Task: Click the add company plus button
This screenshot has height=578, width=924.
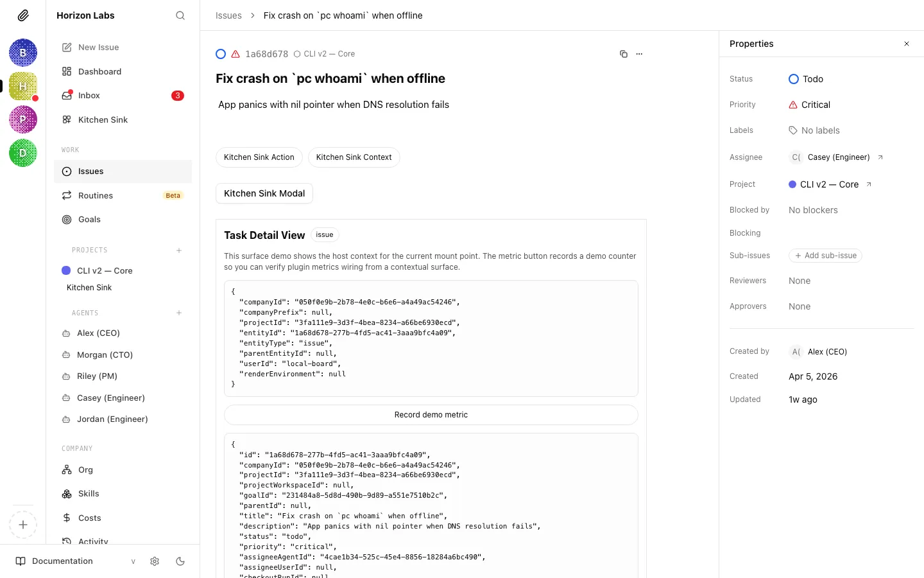Action: 23,525
